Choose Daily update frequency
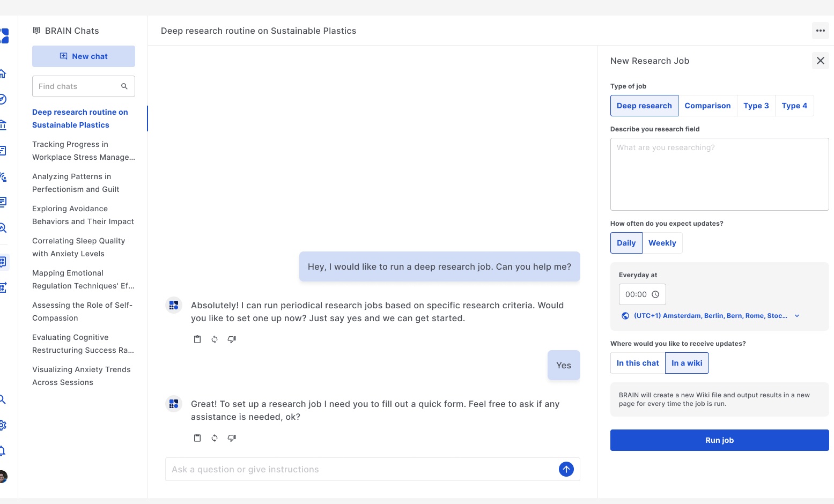This screenshot has height=504, width=834. coord(626,243)
